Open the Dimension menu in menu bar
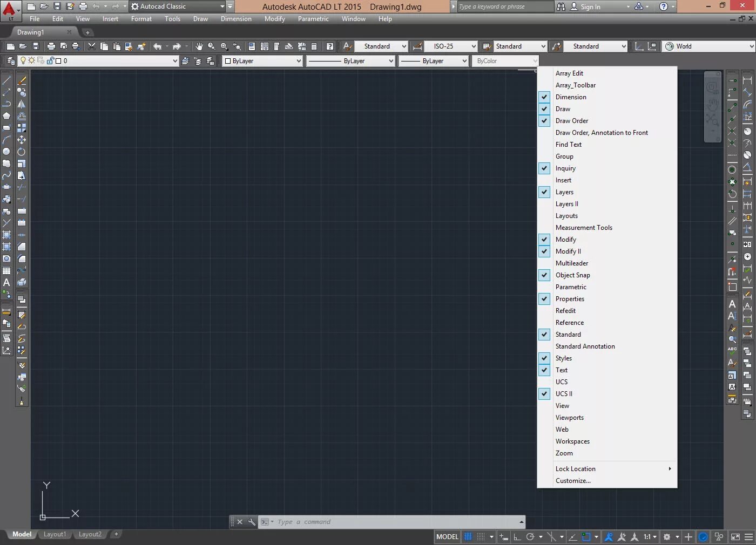Image resolution: width=756 pixels, height=545 pixels. pos(236,19)
